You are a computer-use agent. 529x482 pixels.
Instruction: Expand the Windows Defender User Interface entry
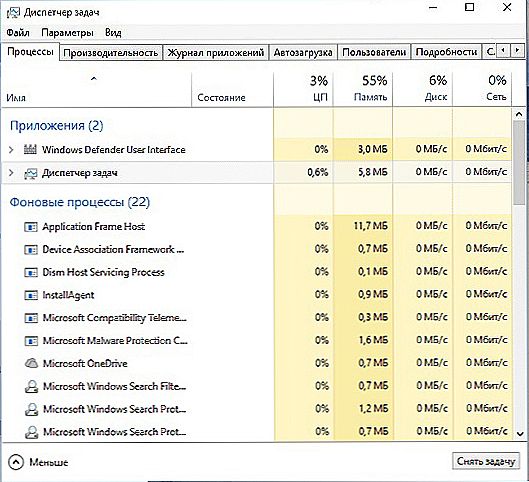pyautogui.click(x=11, y=149)
